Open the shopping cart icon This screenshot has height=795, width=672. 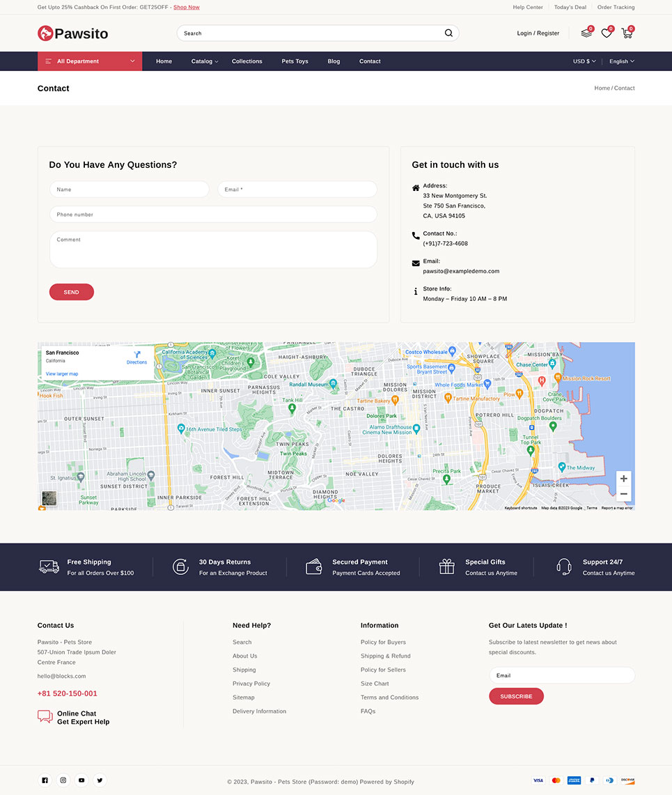pyautogui.click(x=627, y=33)
